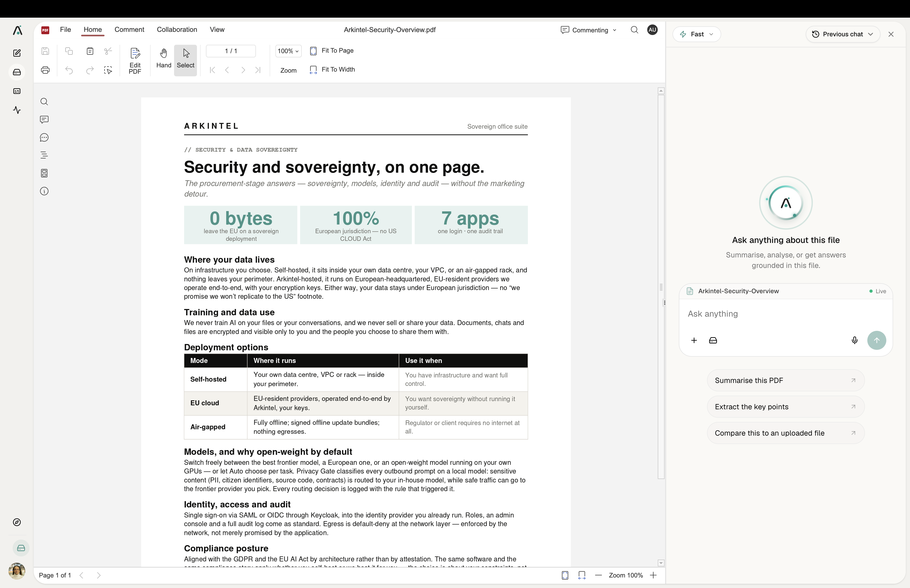Click fit page icon in status bar
This screenshot has width=910, height=588.
tap(565, 575)
